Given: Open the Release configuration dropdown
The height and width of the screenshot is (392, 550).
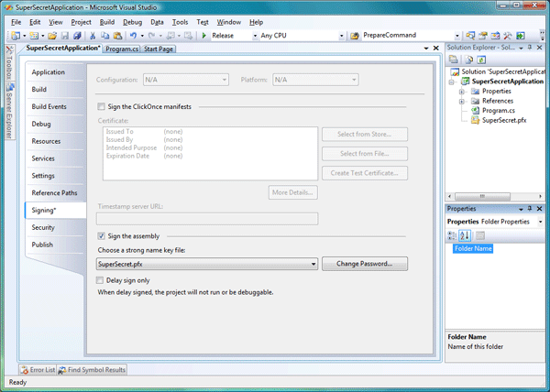Looking at the screenshot, I should [255, 36].
